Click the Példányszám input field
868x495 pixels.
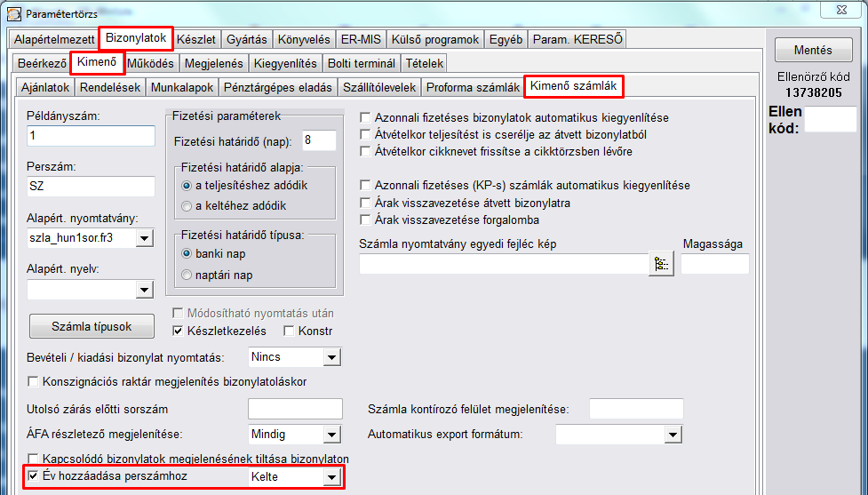(x=91, y=136)
